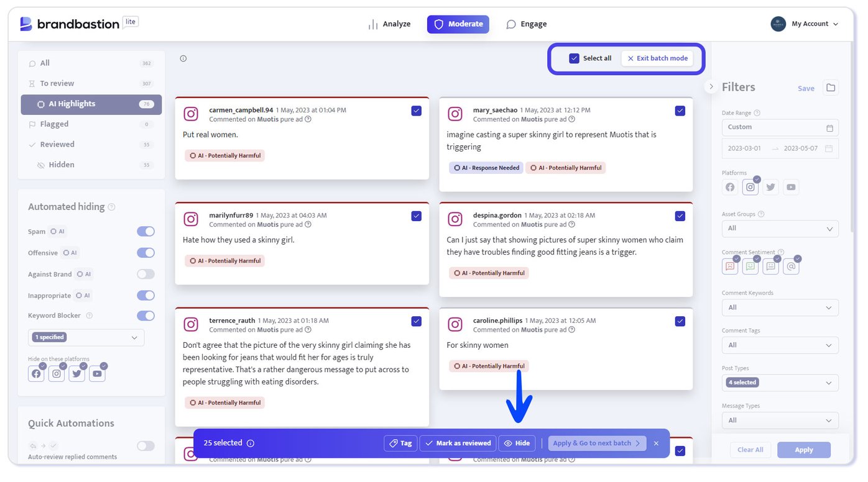Click the negative sentiment icon in filters
The width and height of the screenshot is (868, 482).
[x=730, y=266]
